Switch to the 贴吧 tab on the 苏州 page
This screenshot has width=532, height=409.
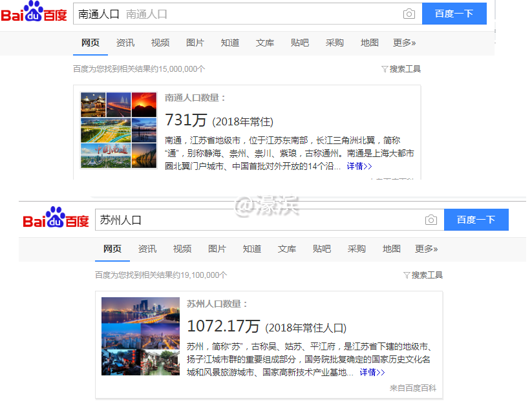321,248
